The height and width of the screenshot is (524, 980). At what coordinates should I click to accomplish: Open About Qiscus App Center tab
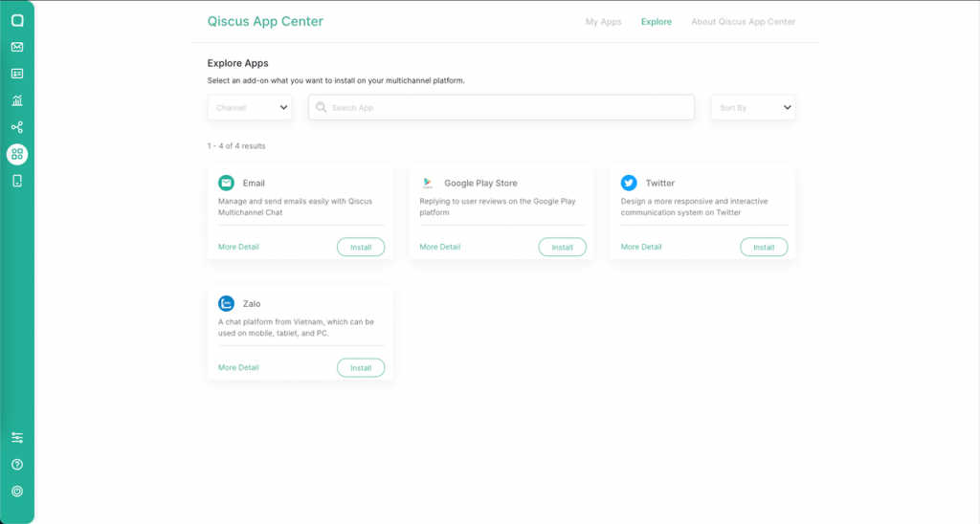[x=743, y=22]
